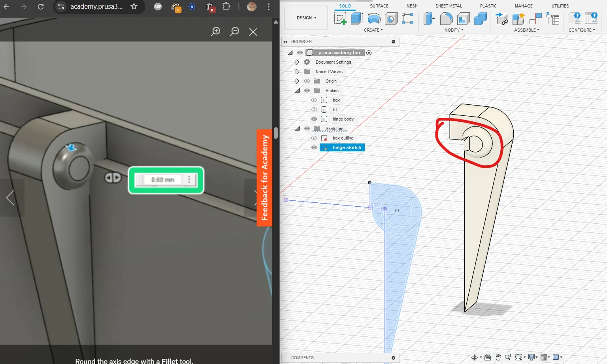Select the Orbit navigation tool
607x364 pixels.
pyautogui.click(x=475, y=357)
